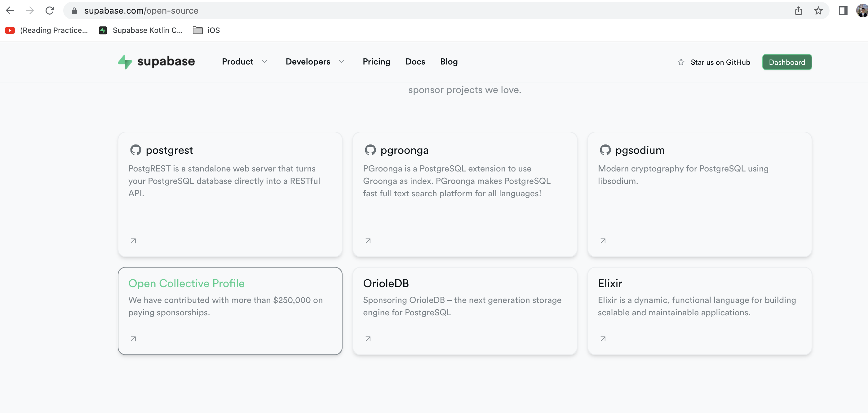Open the Blog nav link
Screen dimensions: 868x413
[449, 62]
